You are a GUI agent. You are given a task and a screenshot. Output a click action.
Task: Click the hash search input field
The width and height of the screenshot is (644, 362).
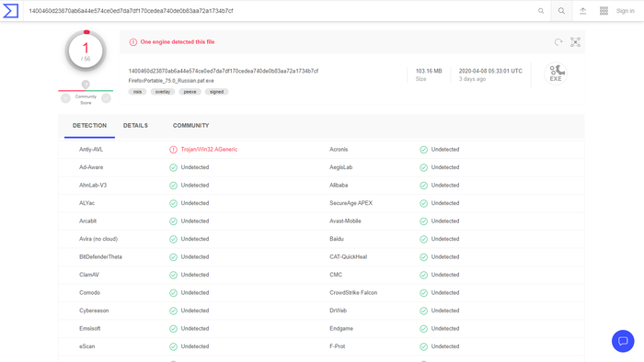[280, 11]
